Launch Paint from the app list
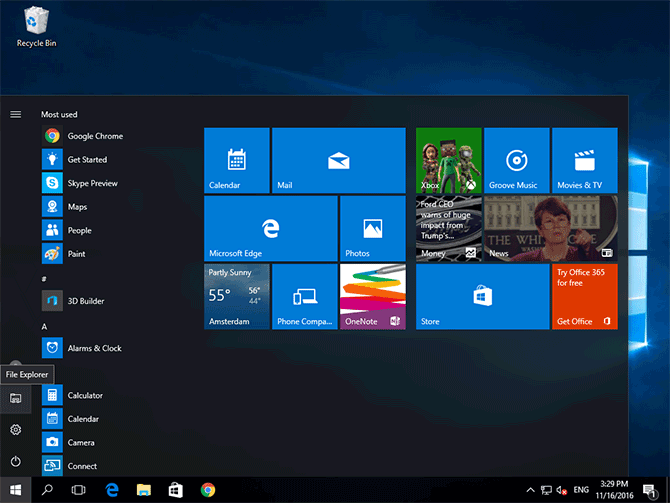Viewport: 670px width, 503px height. (64, 254)
